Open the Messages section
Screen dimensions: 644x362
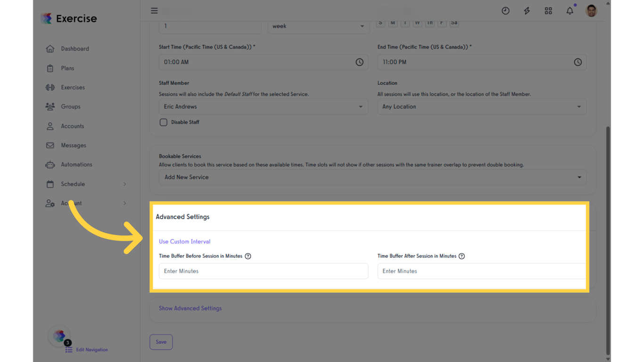(50, 145)
